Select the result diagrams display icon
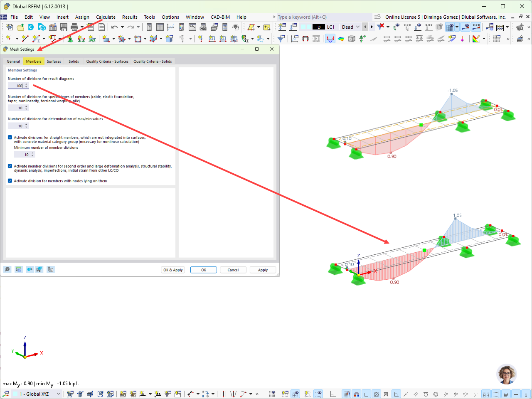Screen dimensions: 532x399 (330, 38)
